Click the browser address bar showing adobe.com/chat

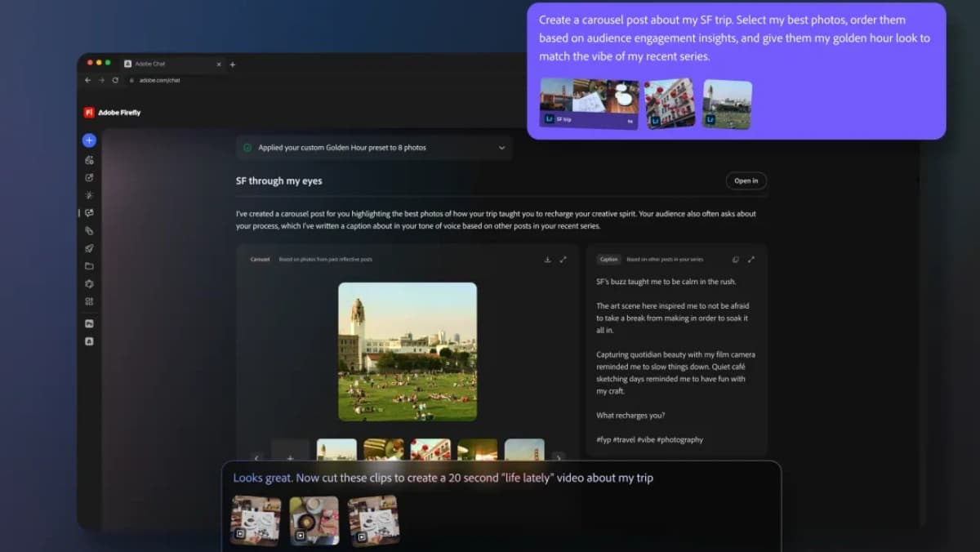(x=161, y=80)
